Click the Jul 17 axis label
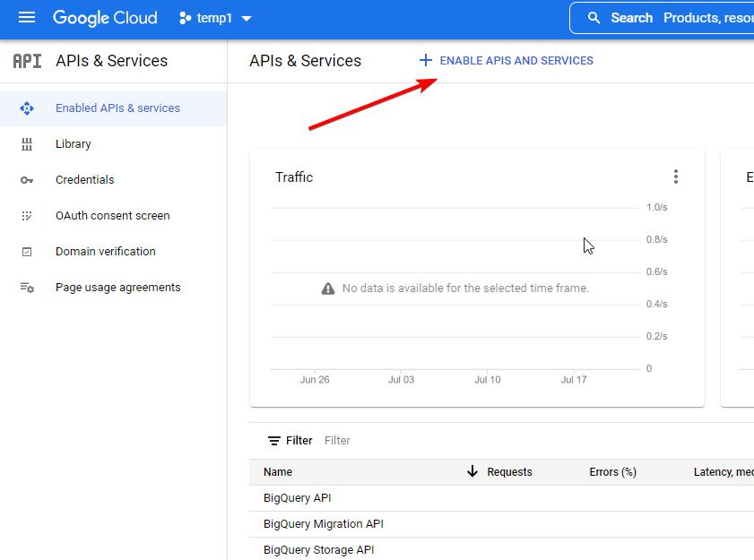 (x=574, y=380)
